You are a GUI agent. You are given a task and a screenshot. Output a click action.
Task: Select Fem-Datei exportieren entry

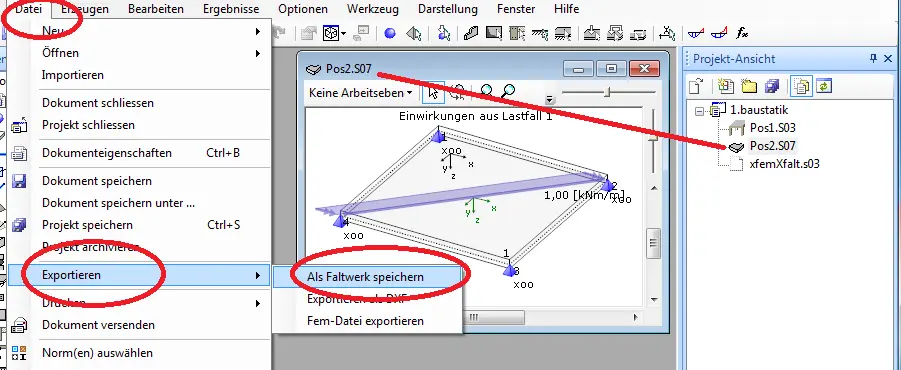coord(365,321)
